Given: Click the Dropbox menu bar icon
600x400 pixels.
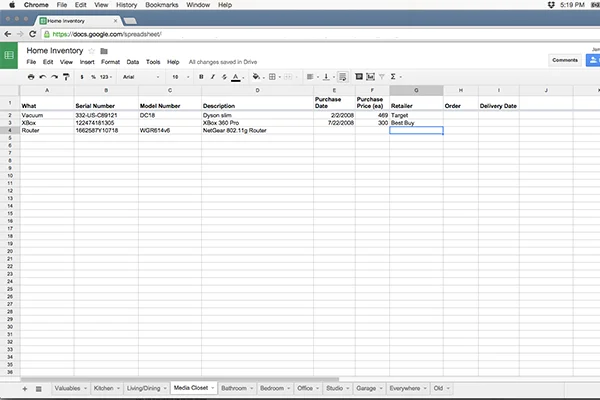Looking at the screenshot, I should (551, 5).
